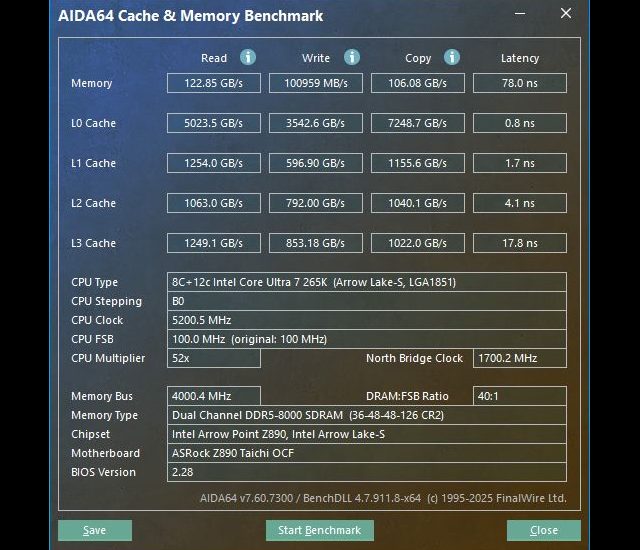Select the CPU Multiplier 52x field
The image size is (640, 550).
[x=214, y=358]
